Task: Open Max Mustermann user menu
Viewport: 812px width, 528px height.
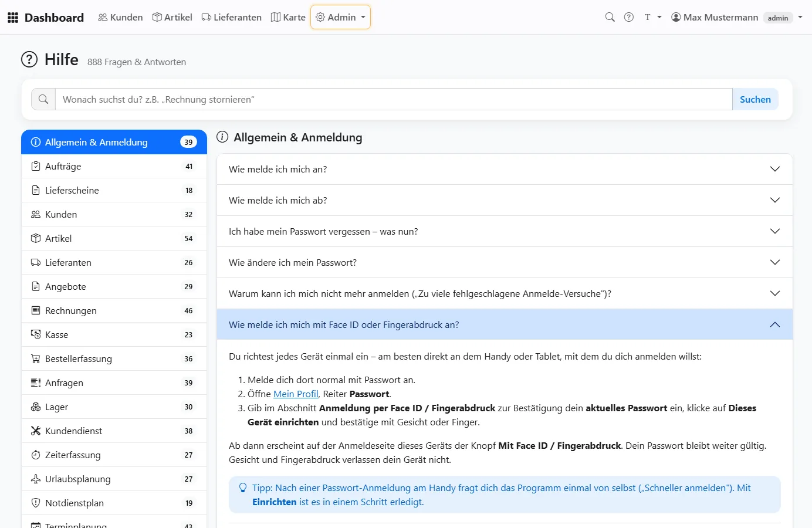Action: (737, 18)
